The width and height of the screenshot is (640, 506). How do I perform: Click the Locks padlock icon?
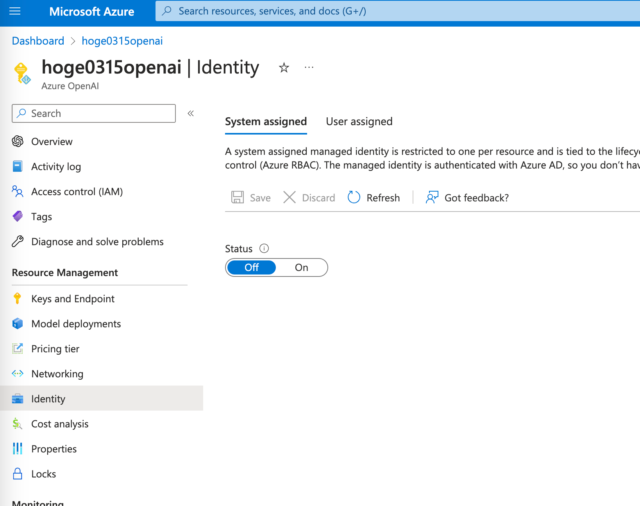click(18, 473)
